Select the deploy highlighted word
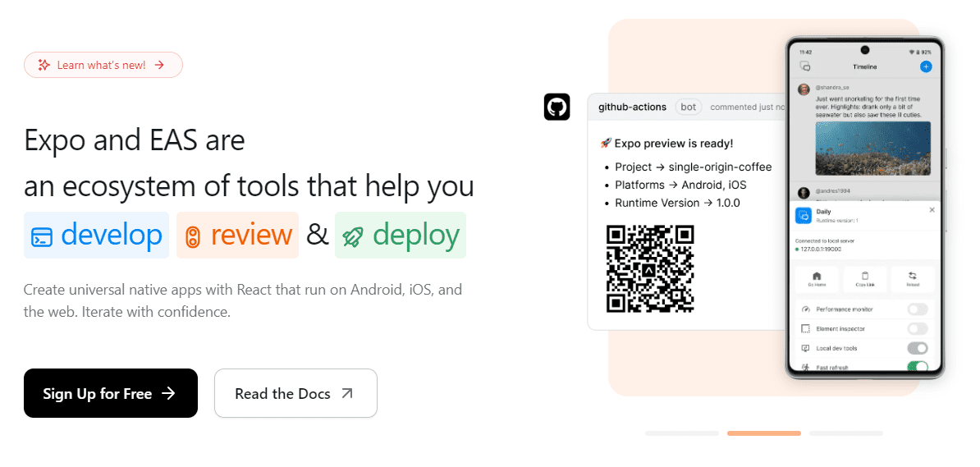980x467 pixels. [401, 235]
